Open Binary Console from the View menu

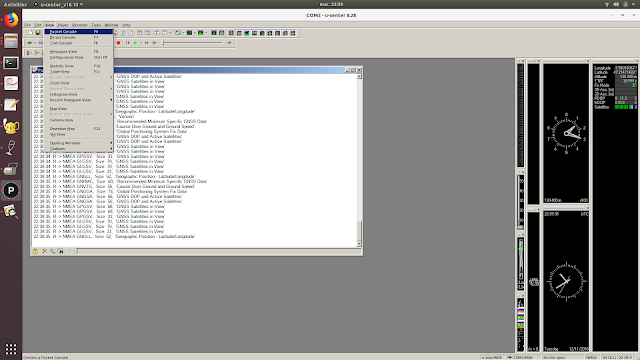click(x=78, y=37)
